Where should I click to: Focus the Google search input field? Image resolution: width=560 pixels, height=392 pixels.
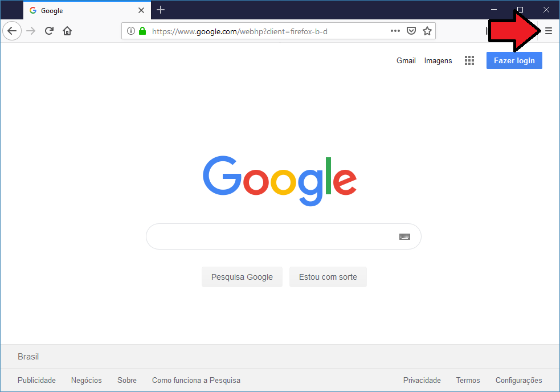pos(284,236)
